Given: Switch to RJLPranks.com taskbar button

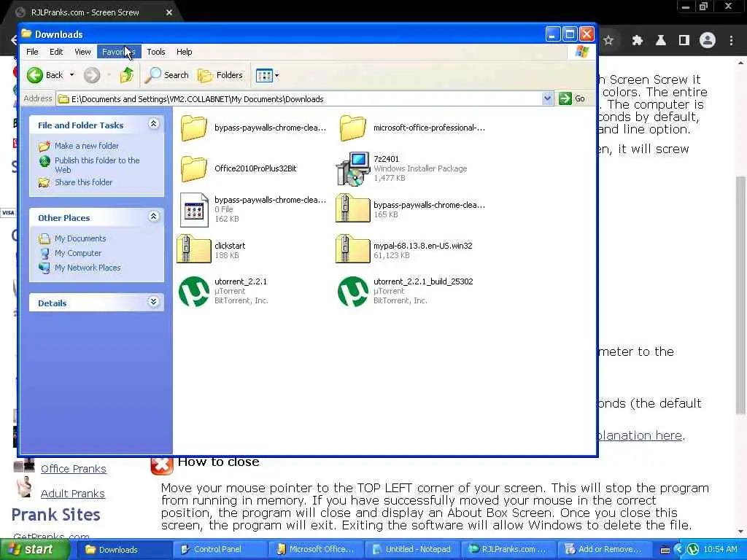Looking at the screenshot, I should tap(508, 550).
